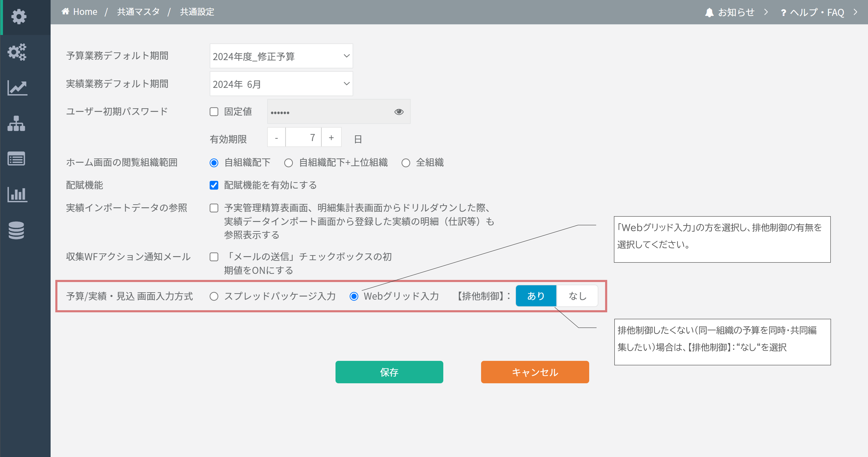Open the organization hierarchy sidebar icon
The height and width of the screenshot is (457, 868).
click(16, 123)
